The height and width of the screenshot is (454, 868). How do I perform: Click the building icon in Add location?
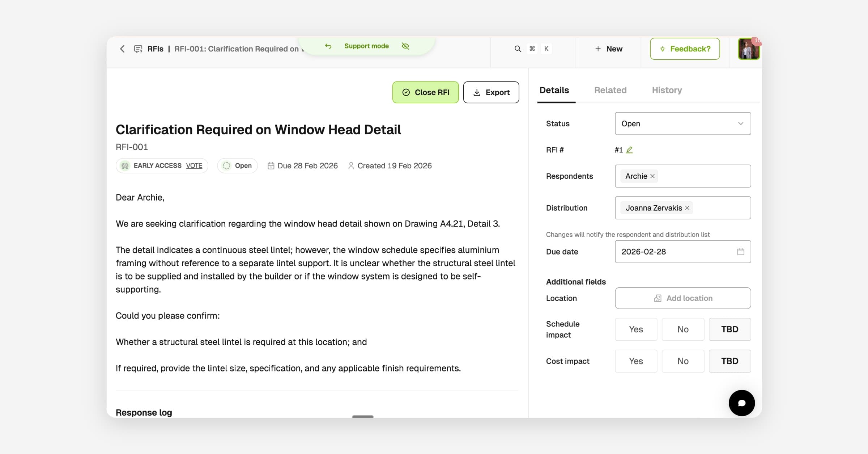658,298
